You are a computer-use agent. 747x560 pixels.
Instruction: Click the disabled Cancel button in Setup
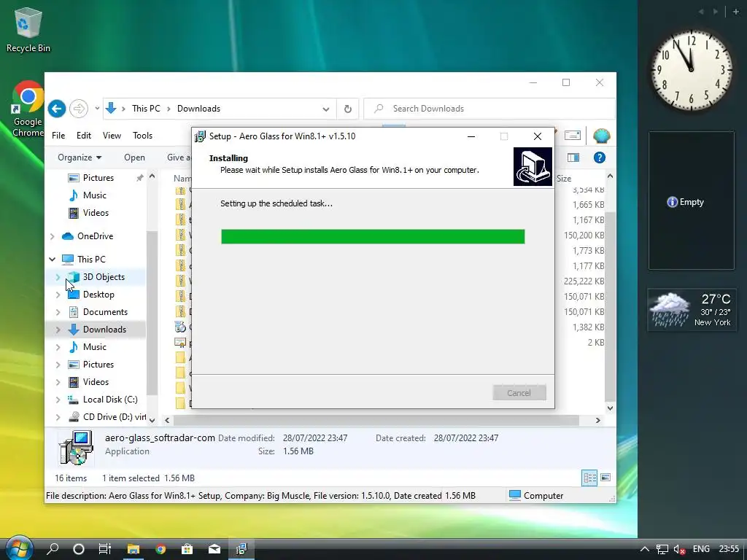519,393
